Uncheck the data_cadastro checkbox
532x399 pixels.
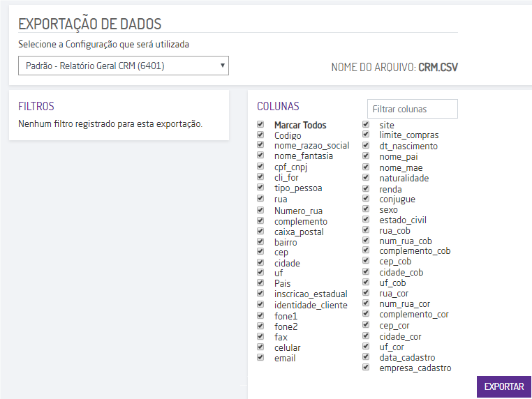(366, 357)
